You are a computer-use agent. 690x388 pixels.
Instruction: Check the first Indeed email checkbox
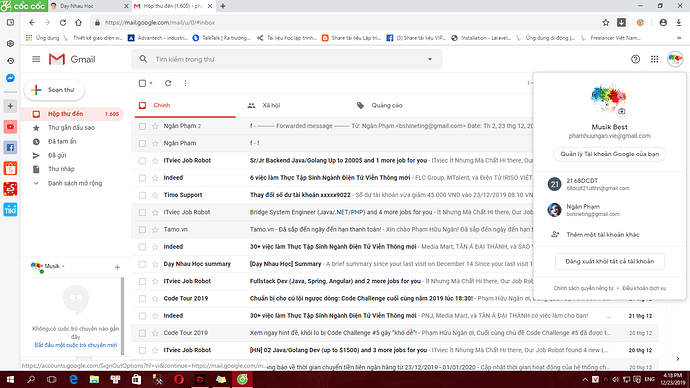coord(142,178)
